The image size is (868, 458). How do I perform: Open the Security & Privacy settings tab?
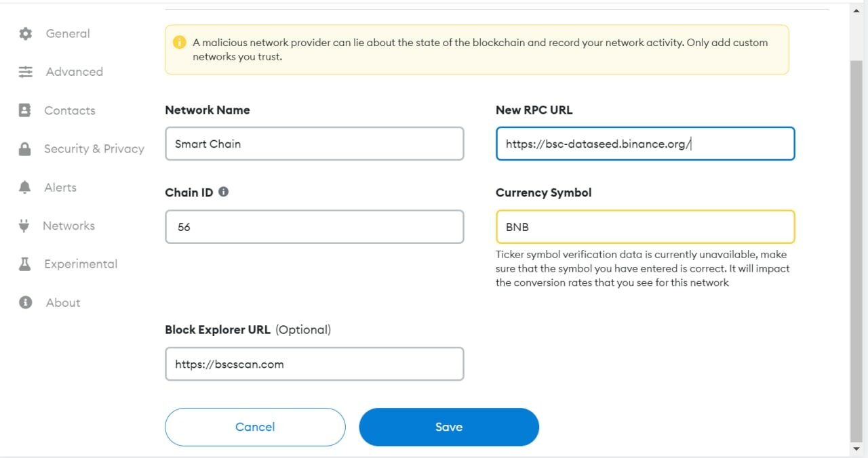(x=94, y=149)
